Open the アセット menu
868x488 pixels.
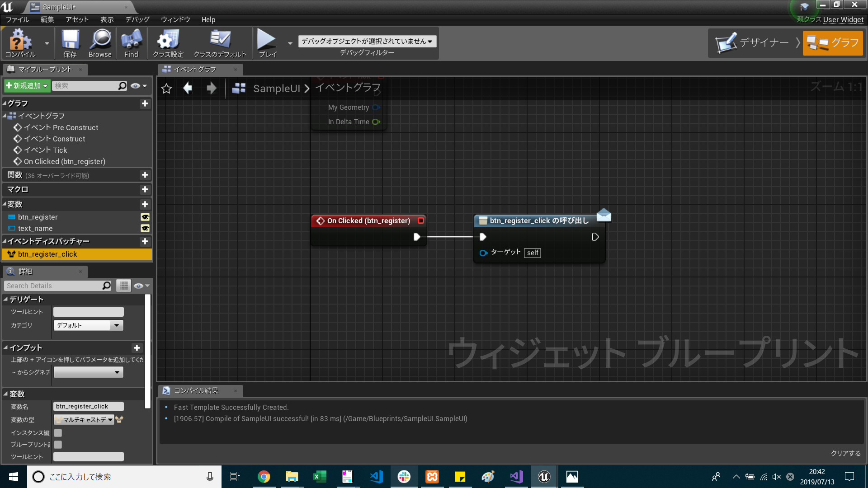77,19
